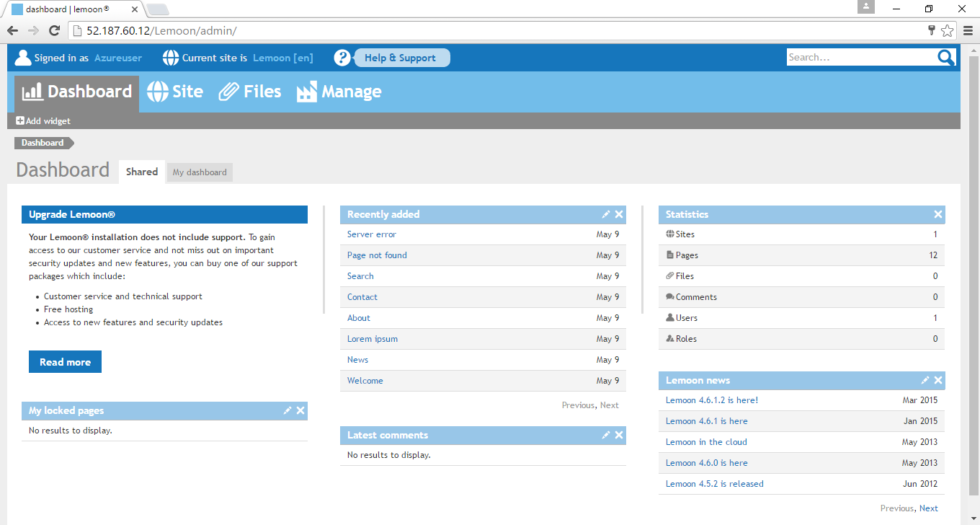Reload the page in the browser
980x525 pixels.
click(x=54, y=30)
